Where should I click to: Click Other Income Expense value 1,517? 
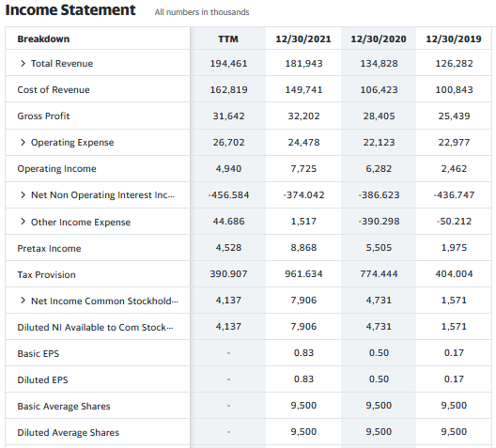(x=303, y=221)
